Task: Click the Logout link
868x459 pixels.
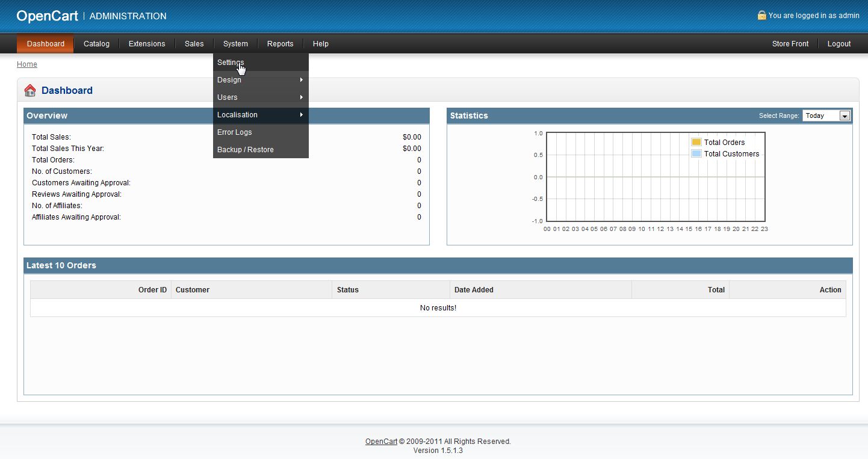Action: coord(839,44)
